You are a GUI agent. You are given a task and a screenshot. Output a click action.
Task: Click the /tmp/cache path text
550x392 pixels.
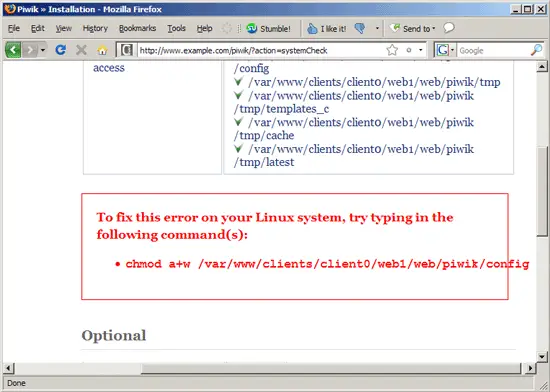[x=264, y=135]
